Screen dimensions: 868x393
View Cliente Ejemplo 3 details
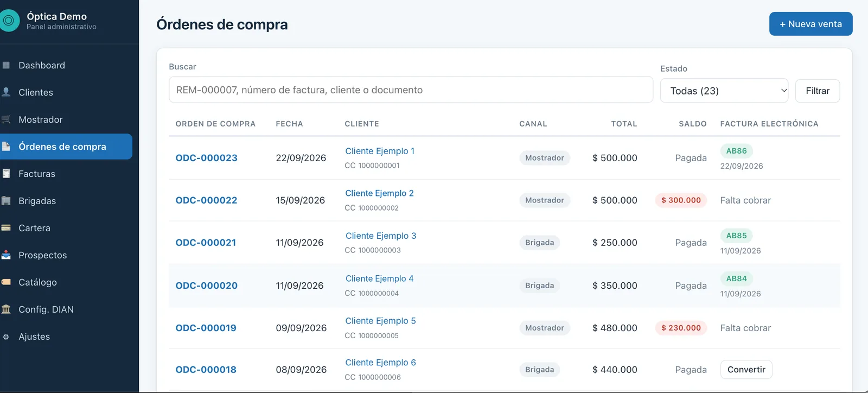coord(381,236)
